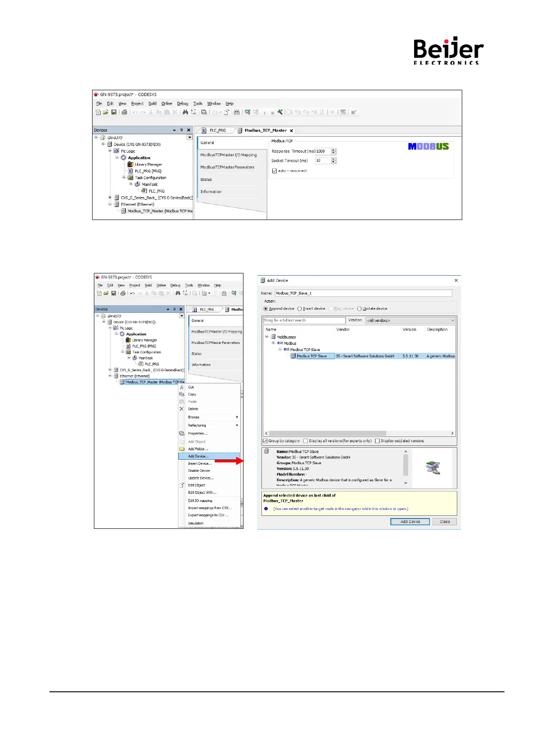The width and height of the screenshot is (535, 756).
Task: Click the Add Device button in dialog
Action: pos(410,522)
